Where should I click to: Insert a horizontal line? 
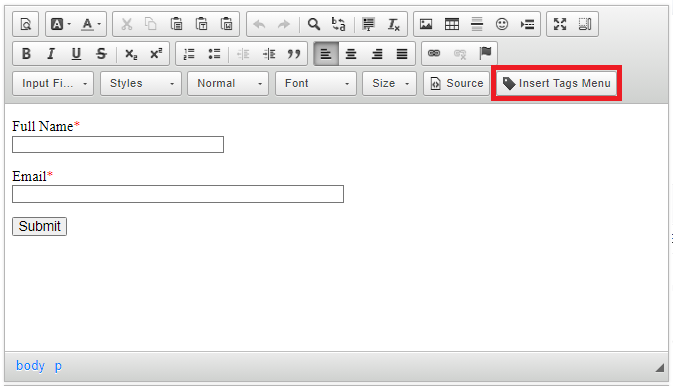[x=477, y=24]
